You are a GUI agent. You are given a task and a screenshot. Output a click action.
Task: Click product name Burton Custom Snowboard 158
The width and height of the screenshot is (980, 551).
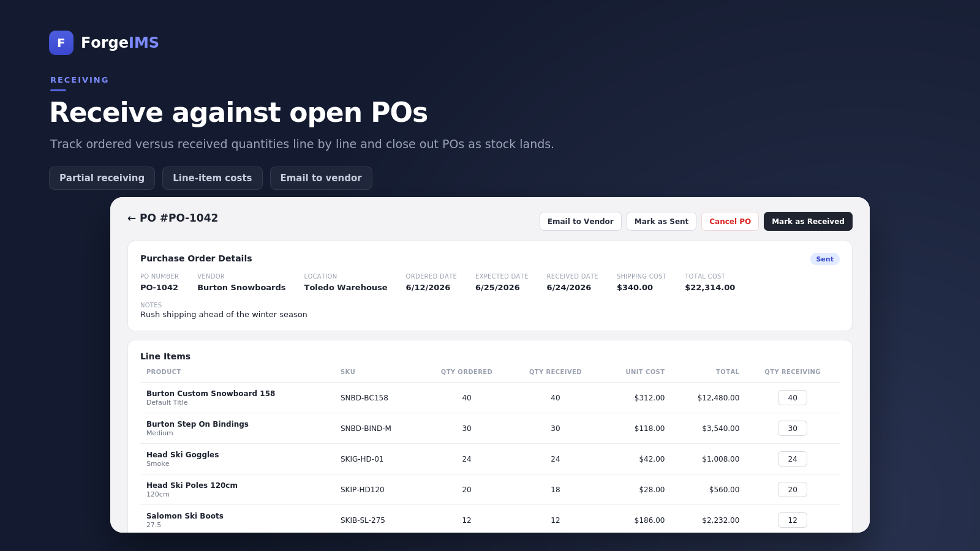pos(211,394)
